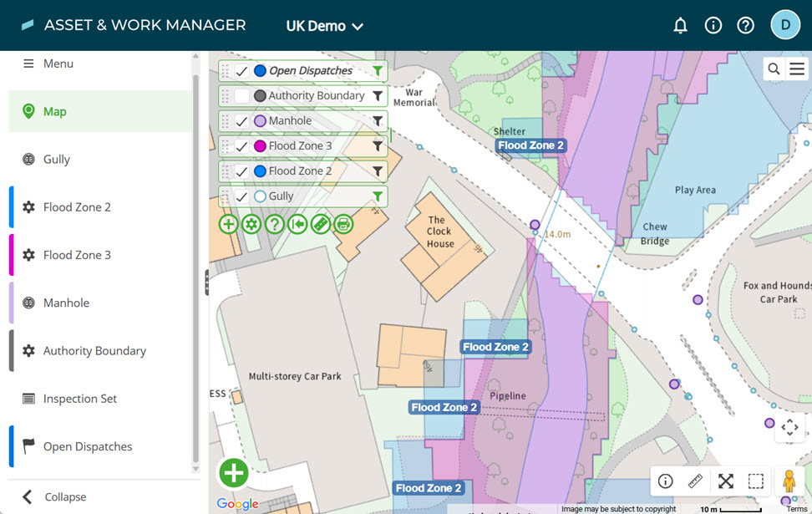Screen dimensions: 812x514
Task: Open the map hamburger layers menu
Action: (x=797, y=69)
